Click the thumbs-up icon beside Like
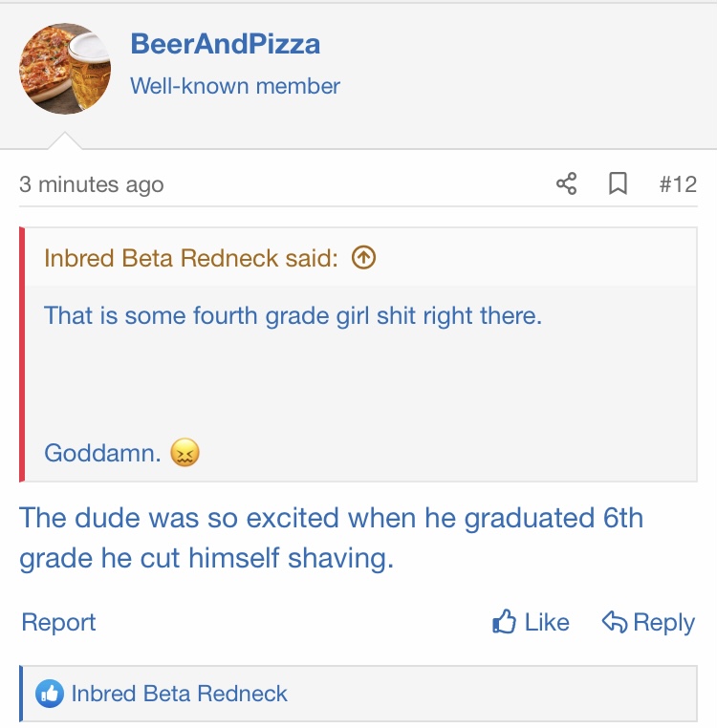Screen dimensions: 717x728 (504, 623)
